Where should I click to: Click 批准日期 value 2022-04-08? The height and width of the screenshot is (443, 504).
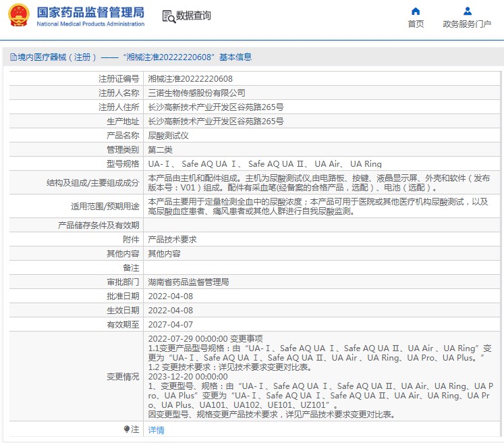(x=170, y=296)
